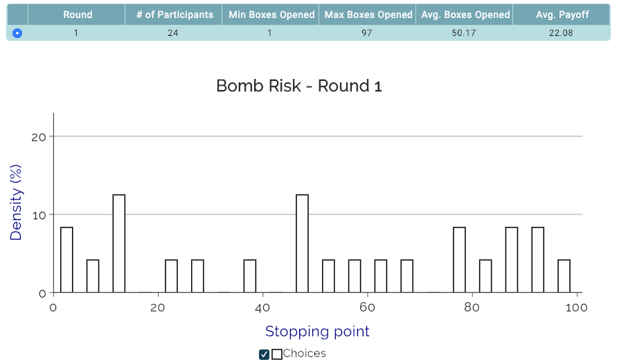Image resolution: width=617 pixels, height=364 pixels.
Task: Click the histogram bar near 77
Action: point(459,260)
